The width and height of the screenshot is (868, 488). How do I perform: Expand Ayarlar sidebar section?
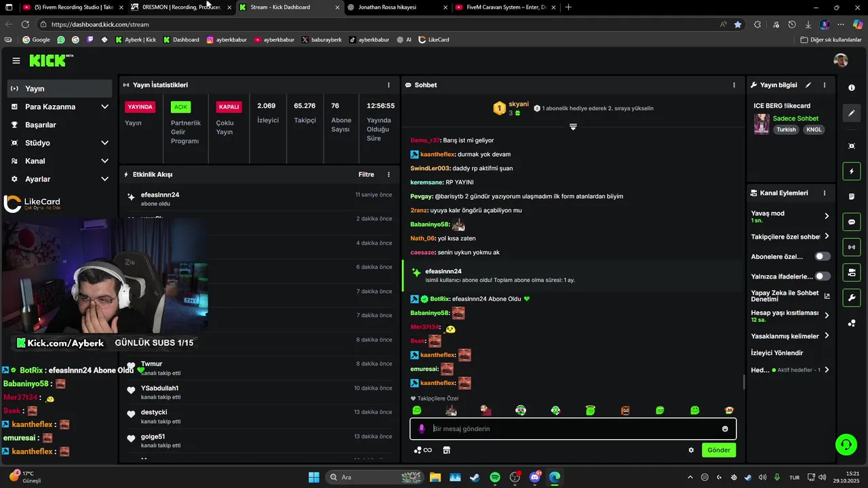[x=104, y=179]
